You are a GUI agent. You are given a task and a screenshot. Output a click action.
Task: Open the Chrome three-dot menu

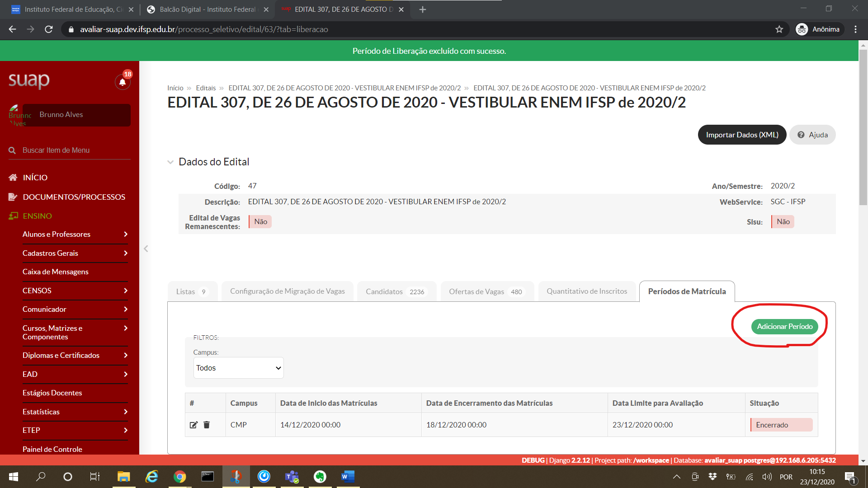pyautogui.click(x=855, y=29)
